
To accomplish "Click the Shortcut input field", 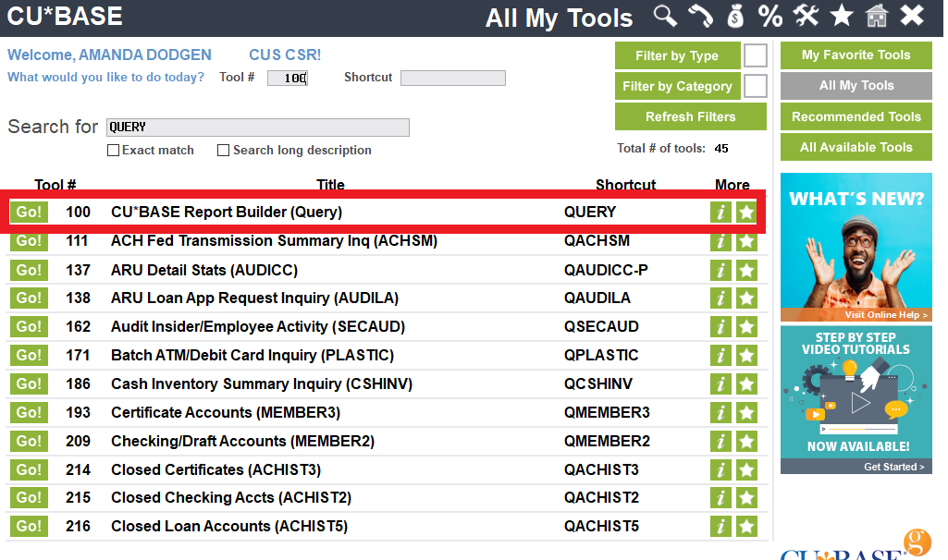I will pyautogui.click(x=453, y=78).
